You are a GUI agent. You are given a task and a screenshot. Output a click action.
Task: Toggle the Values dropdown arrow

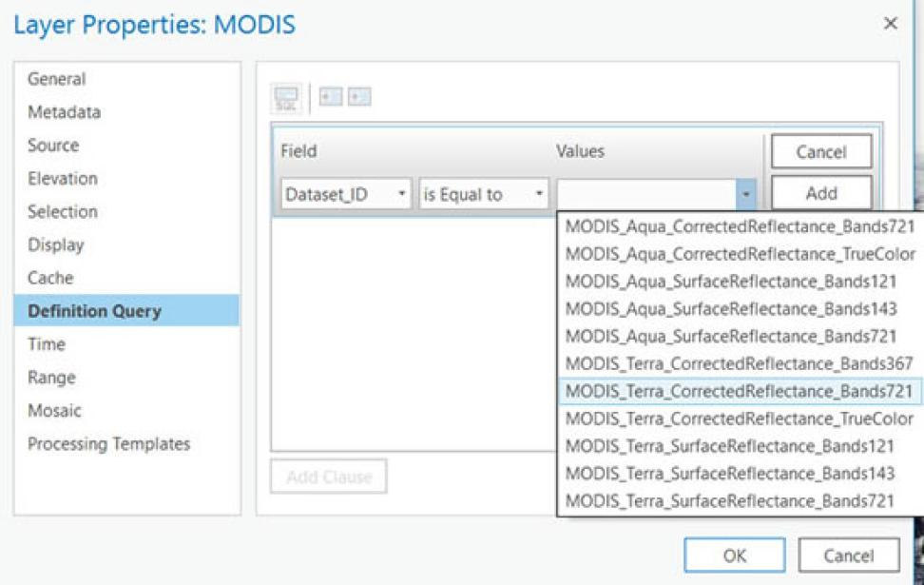745,194
